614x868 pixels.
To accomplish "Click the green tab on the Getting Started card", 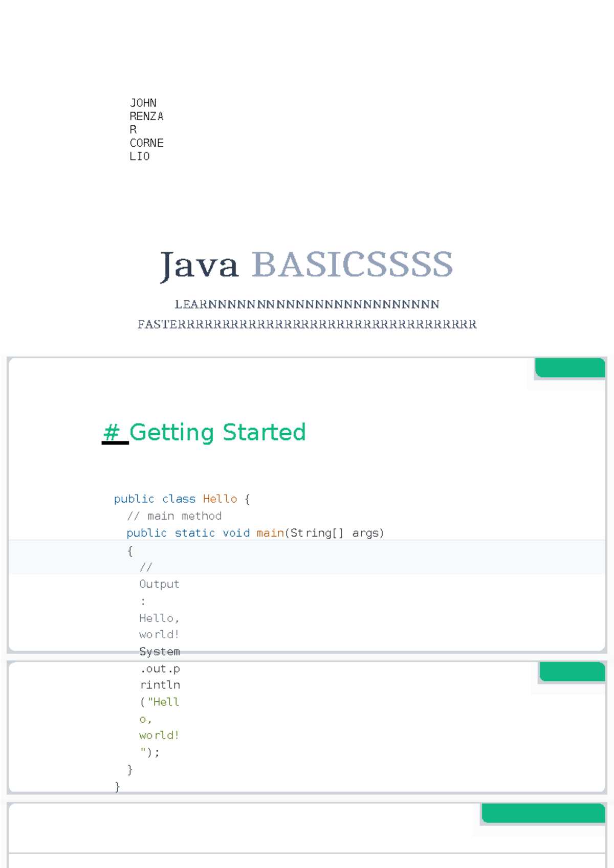I will pyautogui.click(x=570, y=368).
